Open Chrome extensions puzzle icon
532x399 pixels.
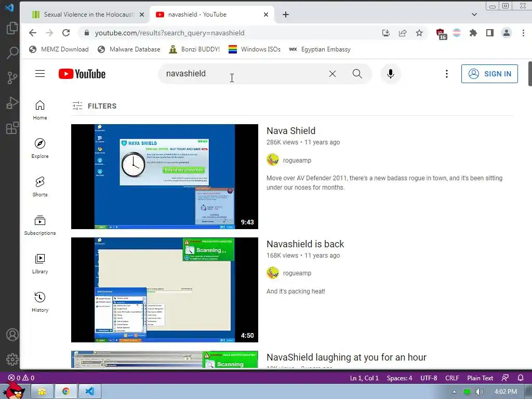pyautogui.click(x=473, y=33)
